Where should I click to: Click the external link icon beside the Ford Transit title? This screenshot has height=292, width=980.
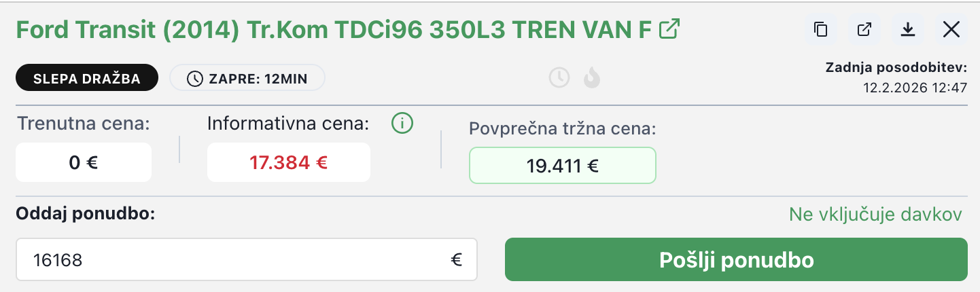pyautogui.click(x=671, y=29)
